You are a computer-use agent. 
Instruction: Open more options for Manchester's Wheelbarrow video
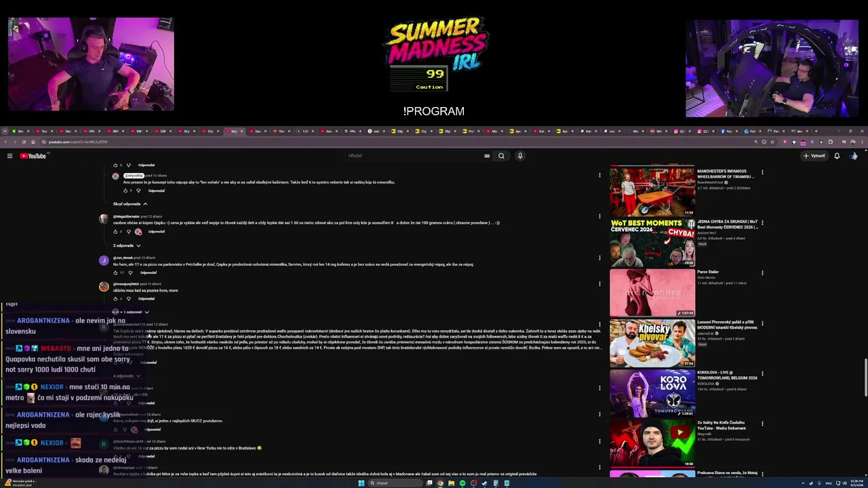pos(762,172)
